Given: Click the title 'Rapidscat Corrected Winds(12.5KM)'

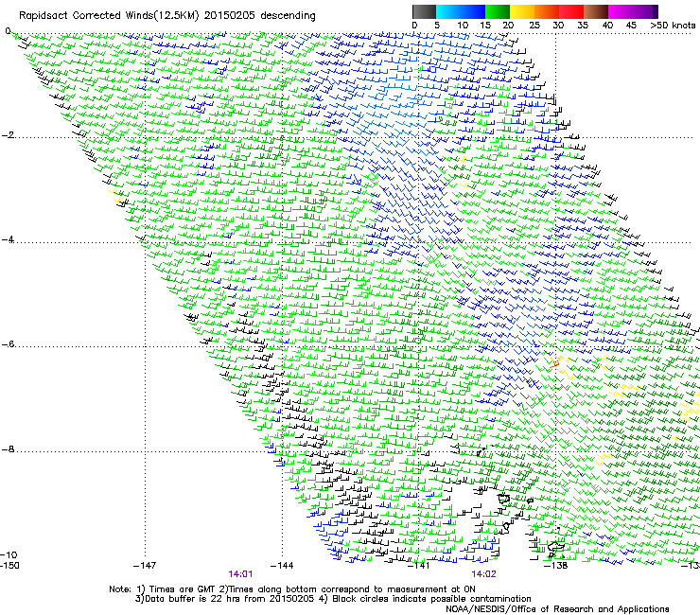Looking at the screenshot, I should coord(109,16).
